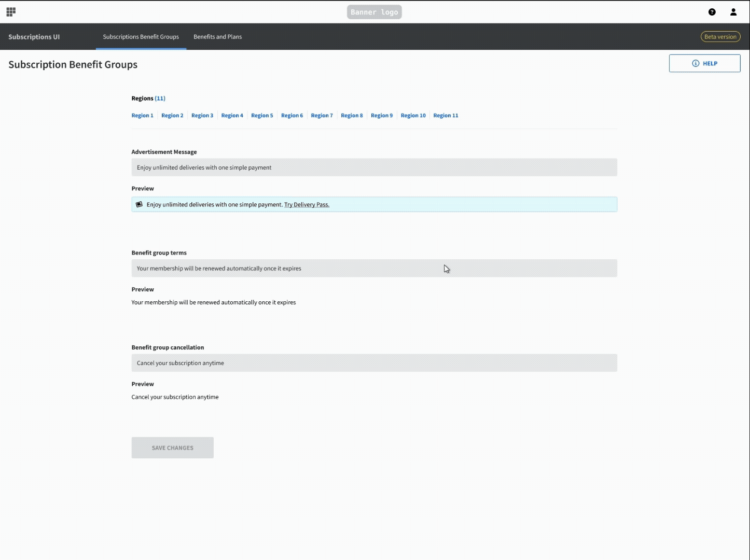The height and width of the screenshot is (560, 750).
Task: Select Region 11 link
Action: (446, 116)
